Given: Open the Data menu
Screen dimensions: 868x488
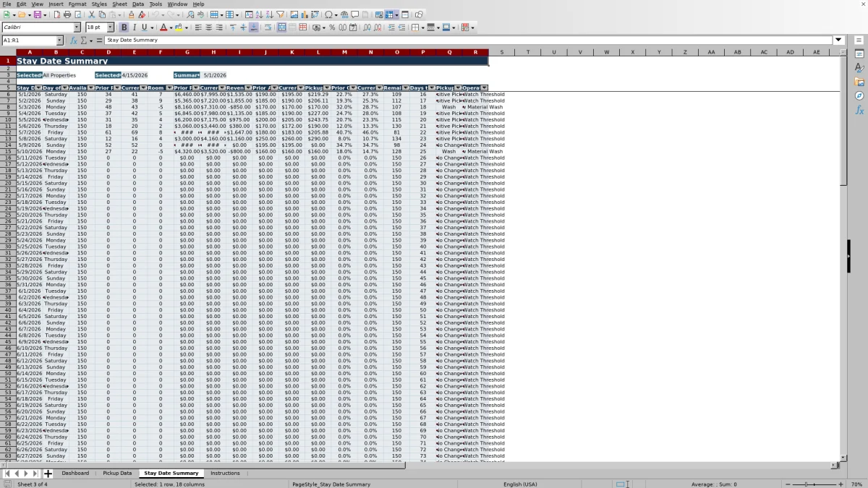Looking at the screenshot, I should (x=137, y=4).
